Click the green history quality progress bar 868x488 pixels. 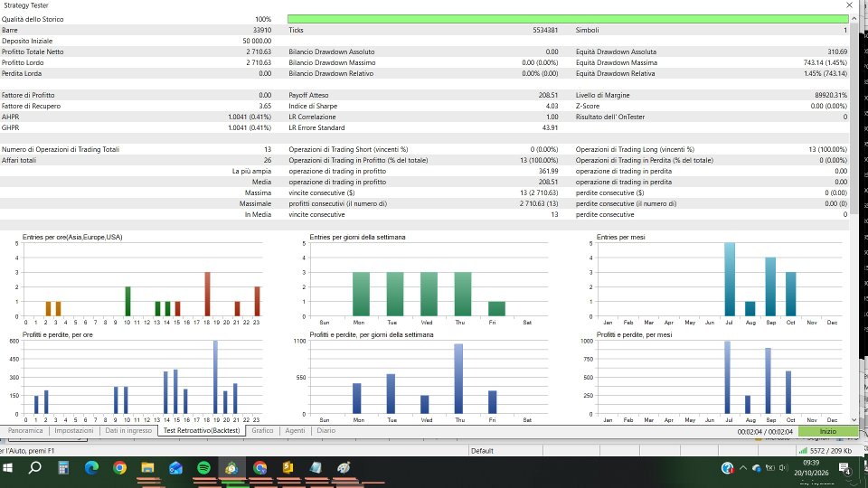[568, 19]
